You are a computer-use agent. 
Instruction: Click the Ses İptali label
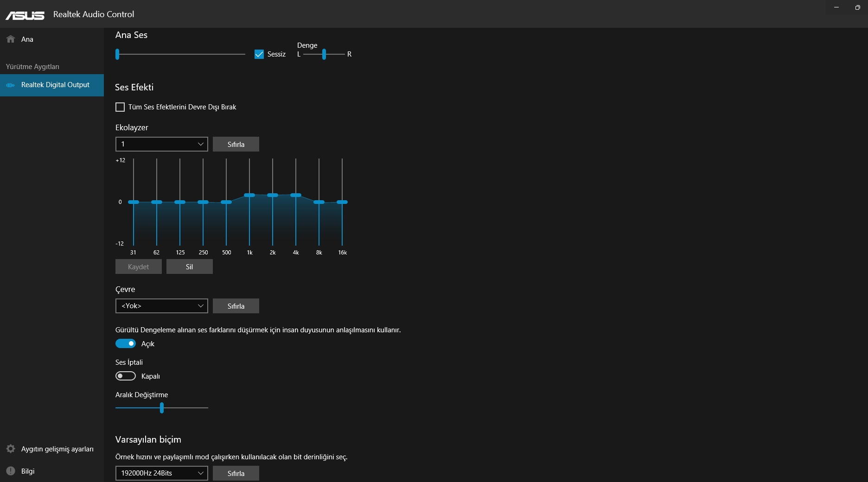coord(129,362)
